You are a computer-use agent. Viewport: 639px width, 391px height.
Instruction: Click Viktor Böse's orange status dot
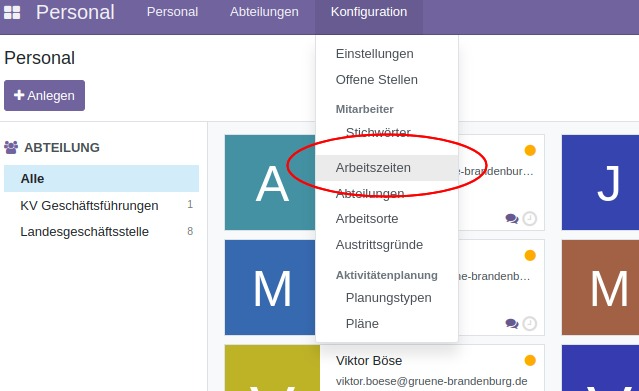[530, 360]
